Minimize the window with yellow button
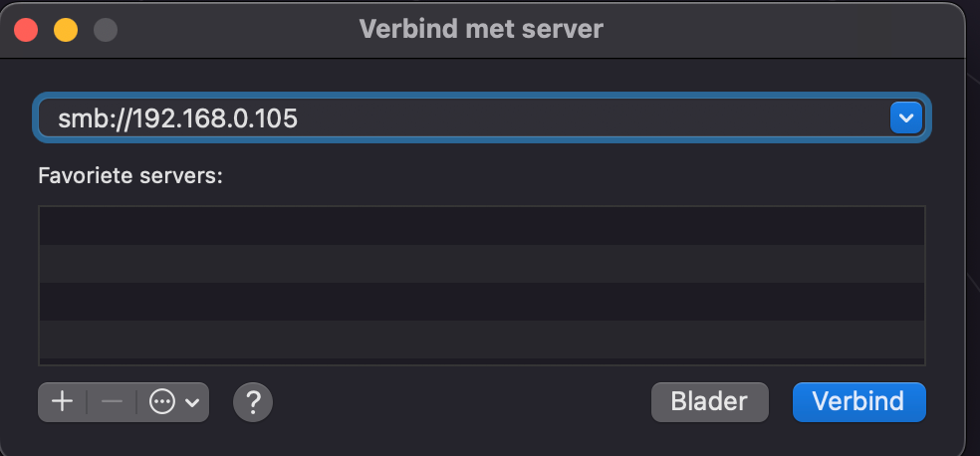980x456 pixels. (66, 30)
